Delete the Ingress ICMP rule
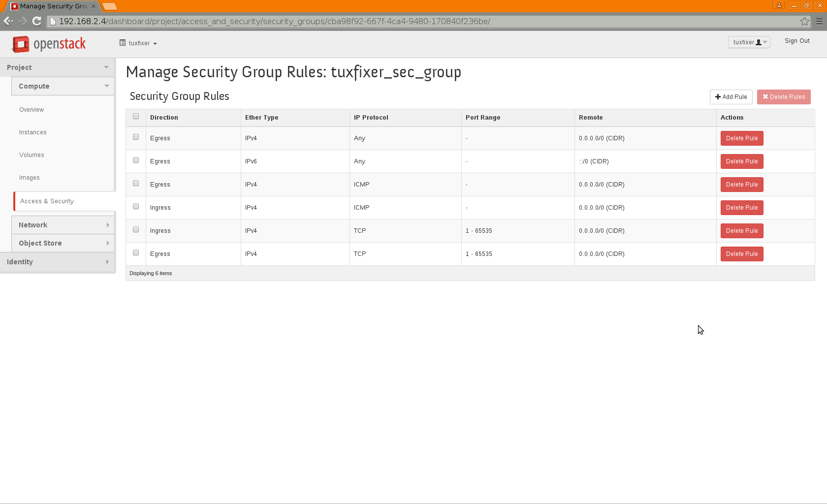The width and height of the screenshot is (827, 504). [x=741, y=208]
